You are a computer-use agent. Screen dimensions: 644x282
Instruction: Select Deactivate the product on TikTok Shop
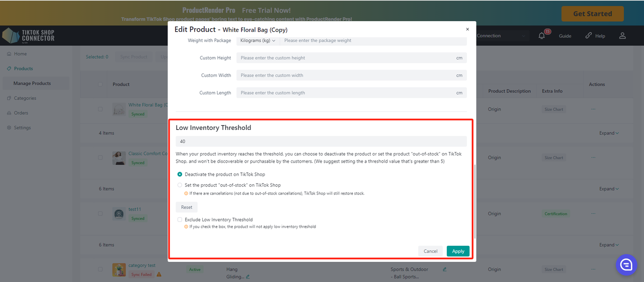(x=180, y=174)
